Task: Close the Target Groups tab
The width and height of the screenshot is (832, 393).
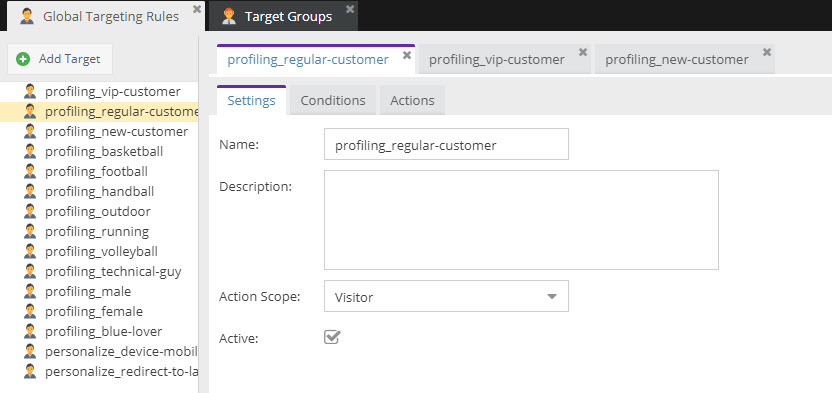Action: coord(350,9)
